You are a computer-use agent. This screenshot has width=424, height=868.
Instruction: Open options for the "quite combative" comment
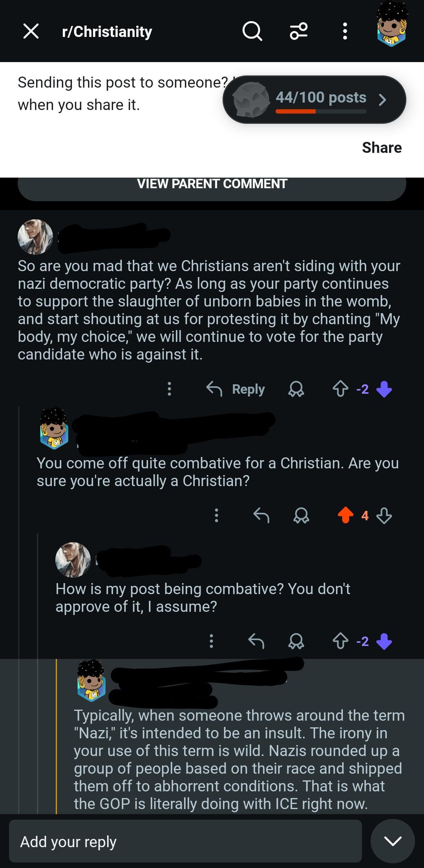coord(216,515)
